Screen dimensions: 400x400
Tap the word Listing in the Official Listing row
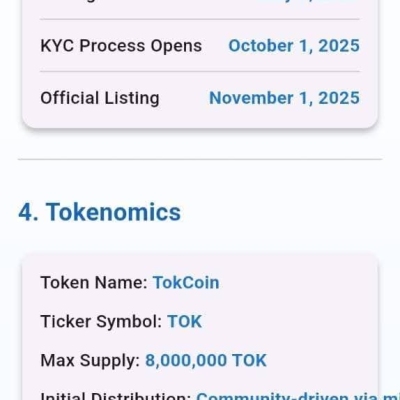pyautogui.click(x=132, y=98)
